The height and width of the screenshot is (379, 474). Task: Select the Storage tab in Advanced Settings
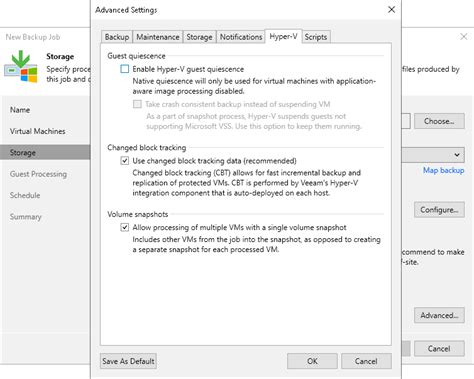click(x=199, y=37)
